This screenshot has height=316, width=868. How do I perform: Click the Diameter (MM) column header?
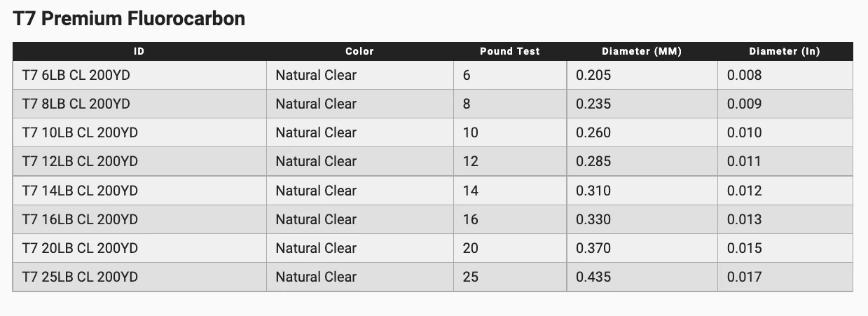[x=641, y=51]
